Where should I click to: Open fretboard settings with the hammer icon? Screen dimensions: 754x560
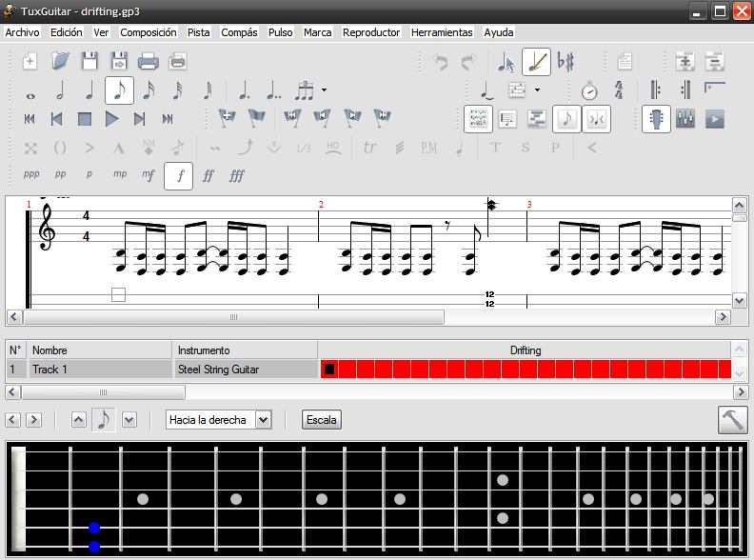point(732,420)
